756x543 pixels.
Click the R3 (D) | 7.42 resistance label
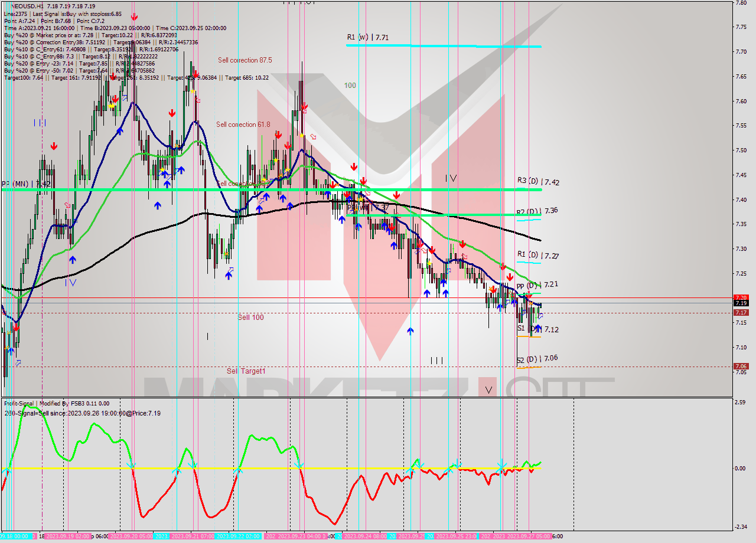click(x=538, y=182)
